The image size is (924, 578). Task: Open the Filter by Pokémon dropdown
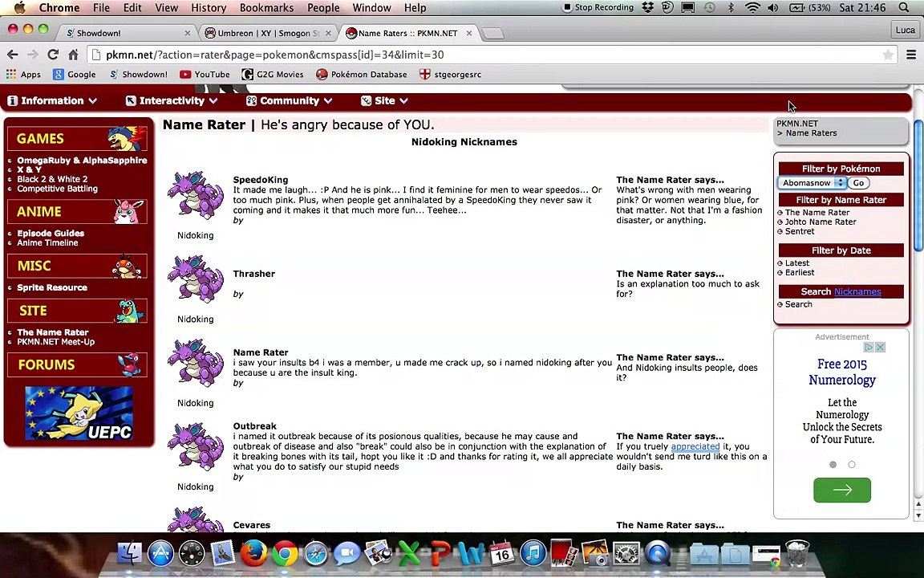click(x=813, y=183)
